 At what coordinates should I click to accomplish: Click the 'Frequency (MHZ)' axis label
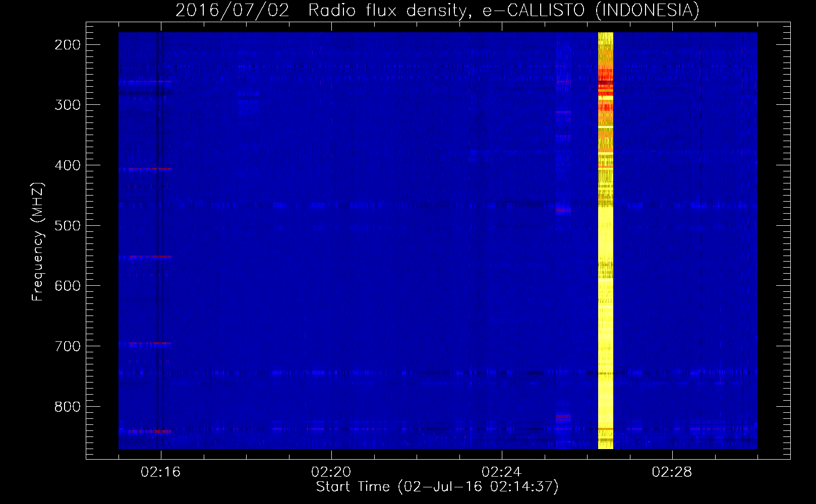[38, 241]
